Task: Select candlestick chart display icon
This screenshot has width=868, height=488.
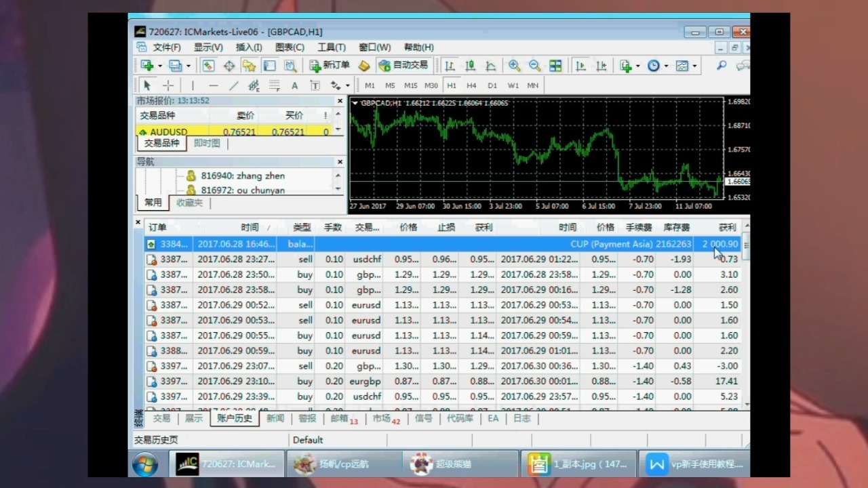Action: click(x=470, y=66)
